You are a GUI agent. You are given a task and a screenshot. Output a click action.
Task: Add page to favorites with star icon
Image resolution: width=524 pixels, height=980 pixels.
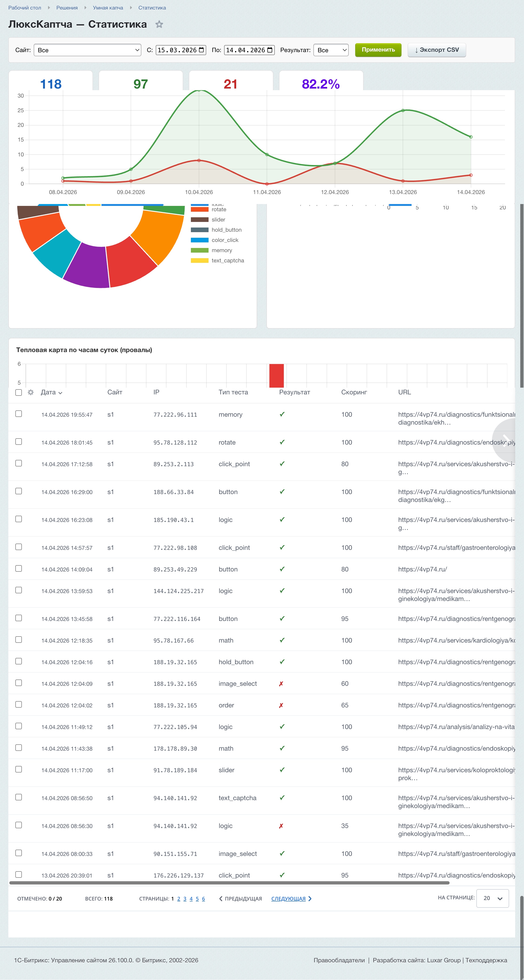(x=159, y=24)
